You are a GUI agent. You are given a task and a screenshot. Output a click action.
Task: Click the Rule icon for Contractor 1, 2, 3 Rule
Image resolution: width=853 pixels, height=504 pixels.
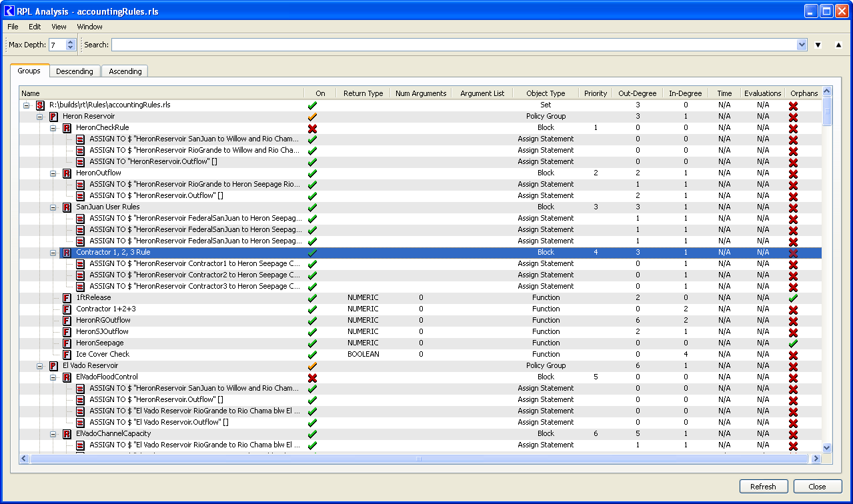pyautogui.click(x=67, y=253)
